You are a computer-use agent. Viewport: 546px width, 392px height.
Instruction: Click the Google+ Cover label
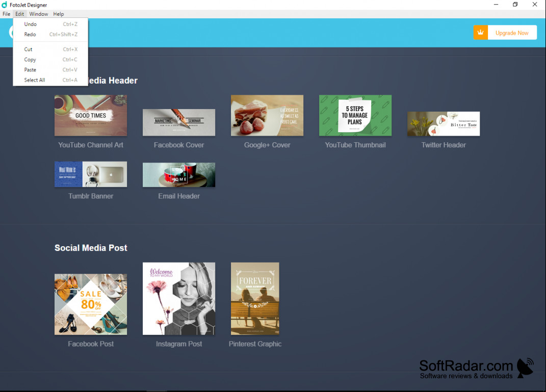click(x=267, y=145)
